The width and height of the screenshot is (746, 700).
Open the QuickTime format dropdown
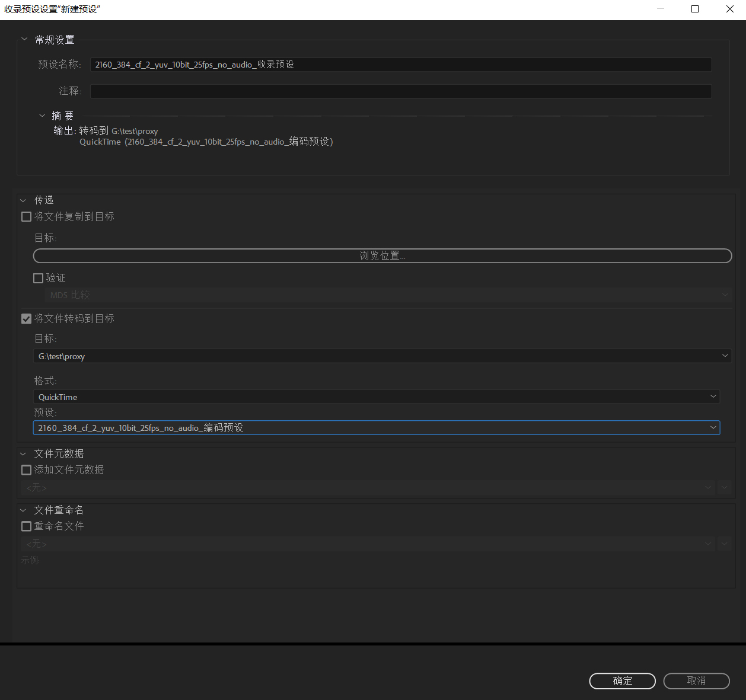[x=376, y=397]
